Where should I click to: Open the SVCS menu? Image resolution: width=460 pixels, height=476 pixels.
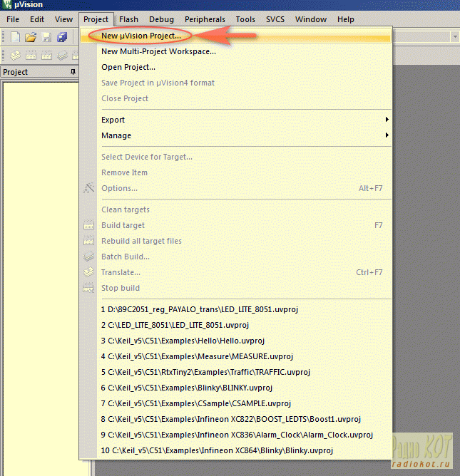pyautogui.click(x=275, y=19)
